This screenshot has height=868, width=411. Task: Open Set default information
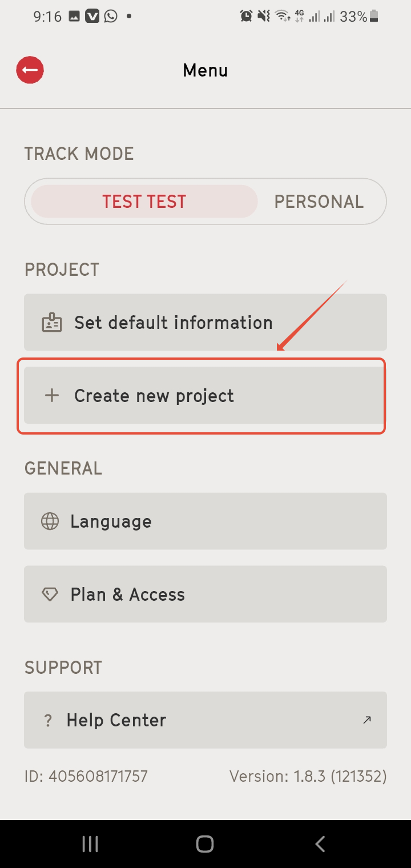[205, 322]
